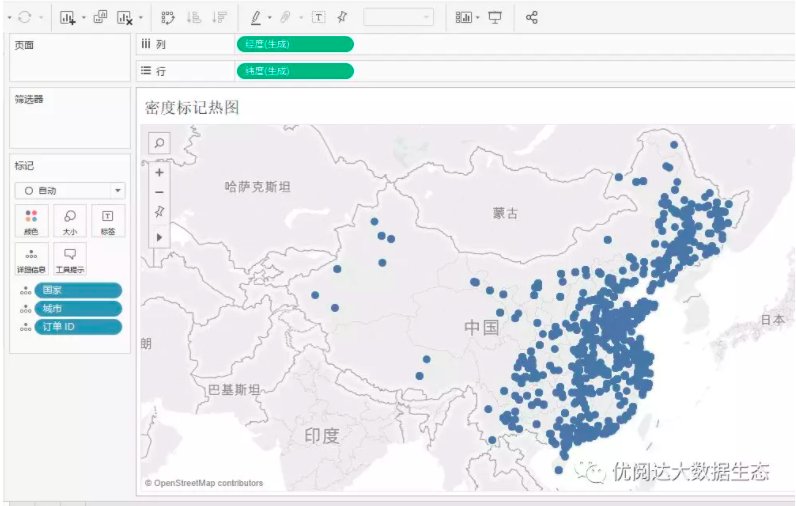The width and height of the screenshot is (796, 506).
Task: Open the 大小 (Size) marks card
Action: pos(70,221)
